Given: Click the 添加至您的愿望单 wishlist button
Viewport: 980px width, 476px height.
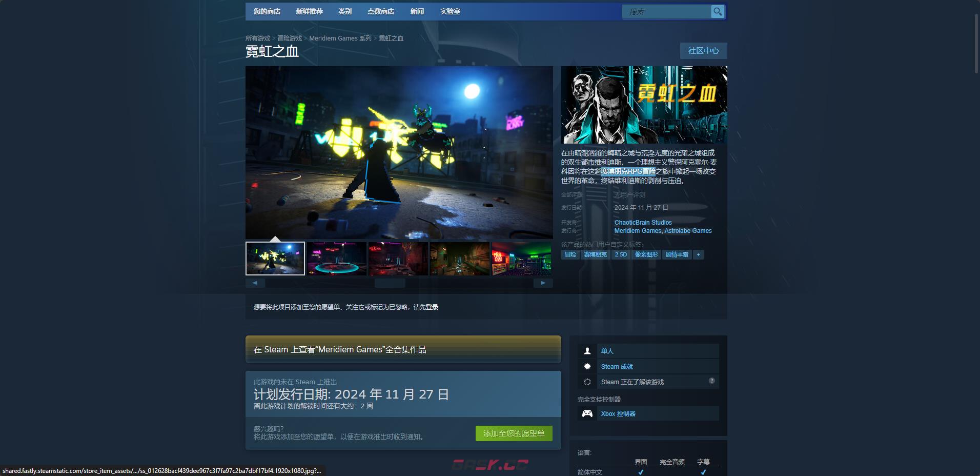Looking at the screenshot, I should coord(514,433).
